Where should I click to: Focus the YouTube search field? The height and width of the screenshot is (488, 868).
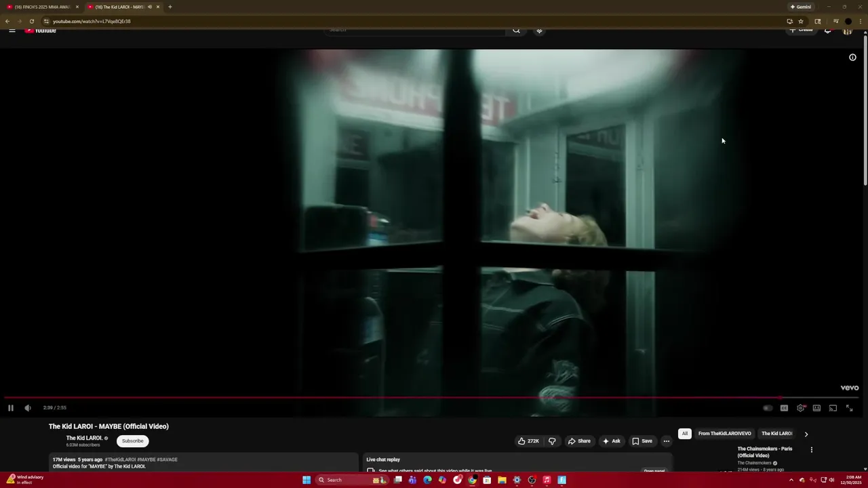[415, 30]
